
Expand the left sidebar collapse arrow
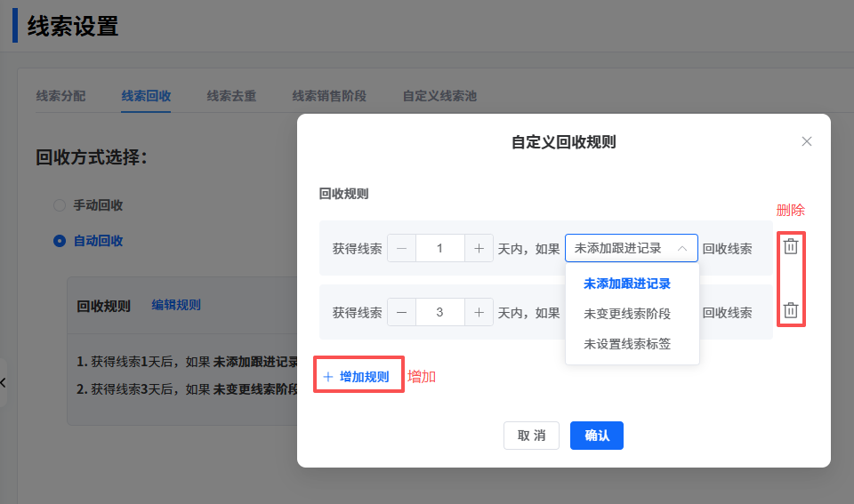click(x=4, y=382)
